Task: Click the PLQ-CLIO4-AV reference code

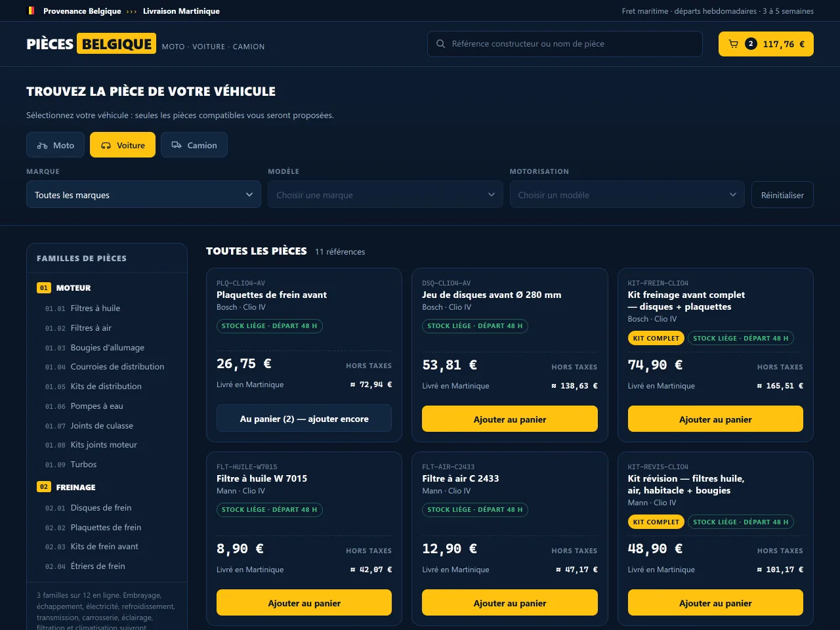Action: 241,283
